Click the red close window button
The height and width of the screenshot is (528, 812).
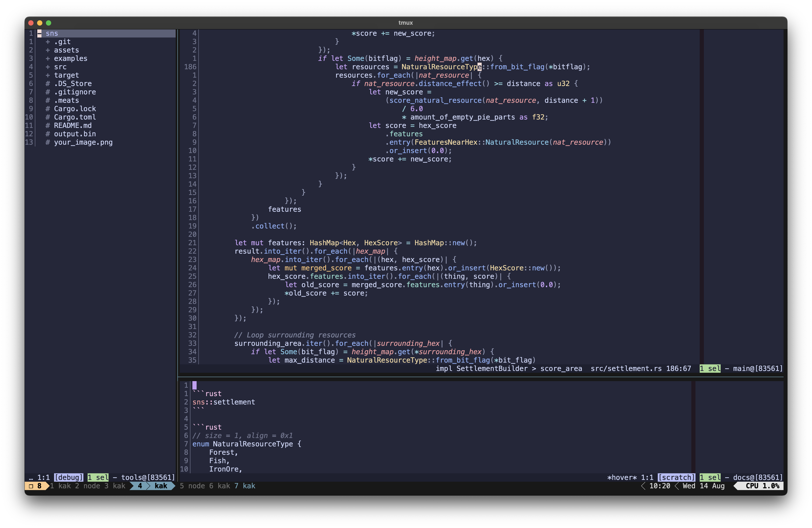[31, 23]
